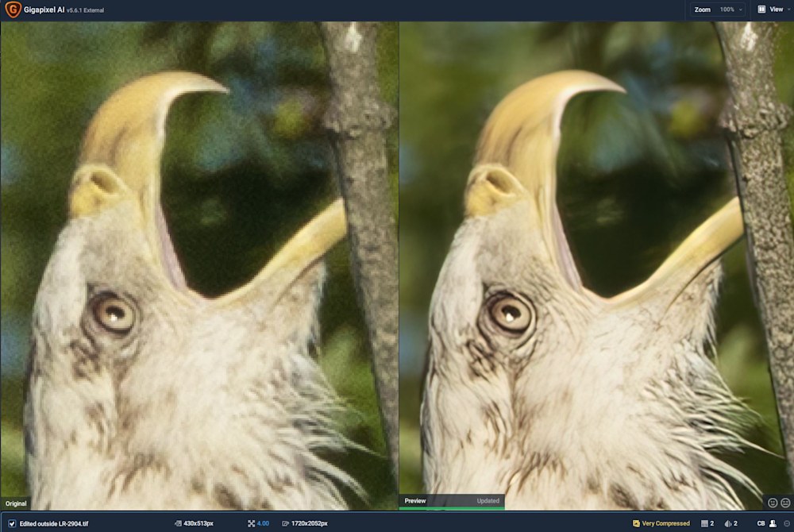
Task: Click the scale icon next to 4.00
Action: (252, 523)
